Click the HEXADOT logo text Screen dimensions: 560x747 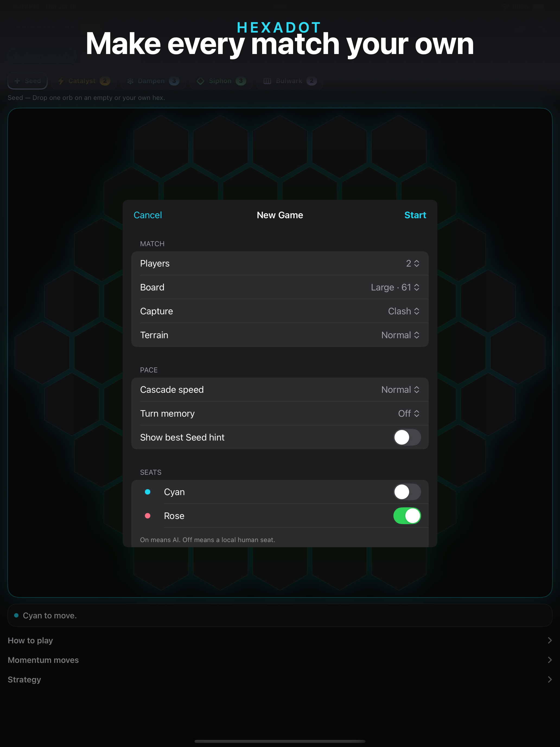click(279, 28)
